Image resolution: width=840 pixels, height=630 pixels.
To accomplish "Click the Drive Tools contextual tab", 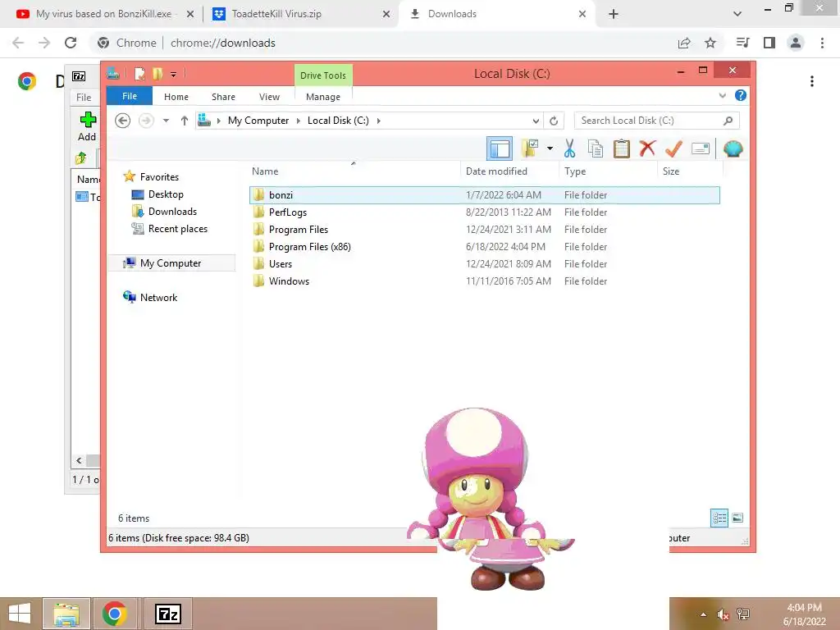I will tap(323, 75).
